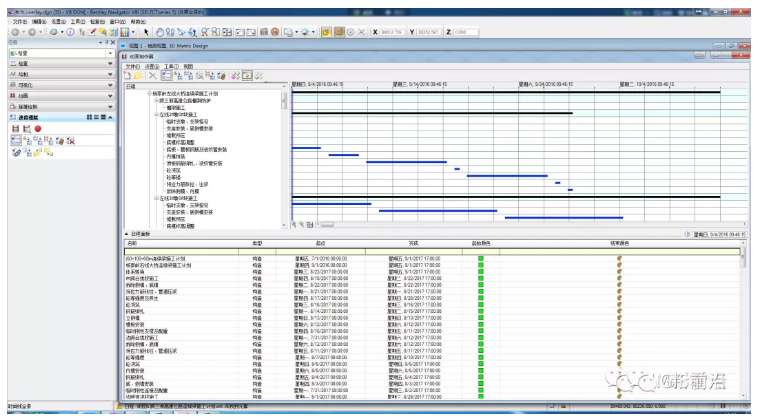Click the Z coordinate input field

point(465,32)
